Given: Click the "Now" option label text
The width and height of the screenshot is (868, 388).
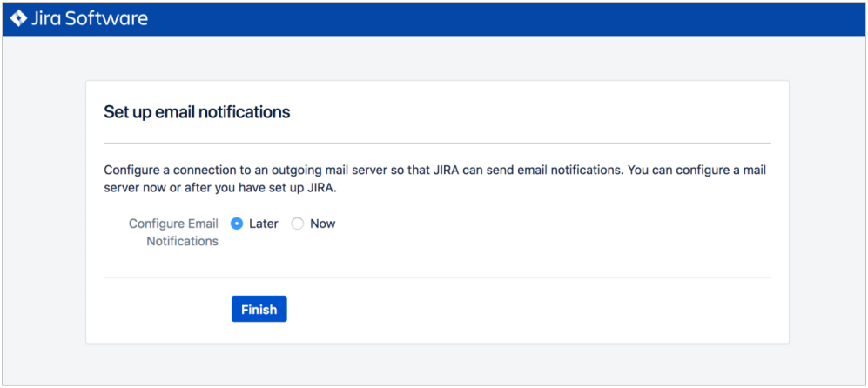Looking at the screenshot, I should point(323,224).
